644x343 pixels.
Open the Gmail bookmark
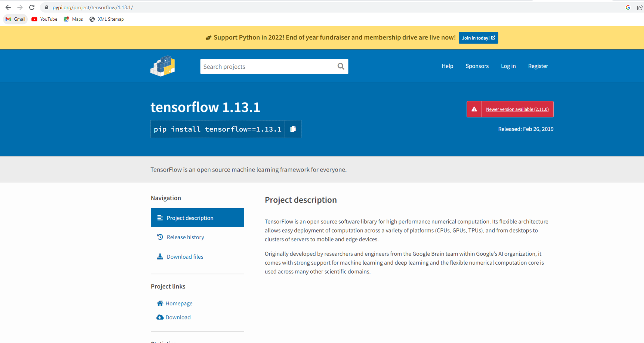point(16,19)
